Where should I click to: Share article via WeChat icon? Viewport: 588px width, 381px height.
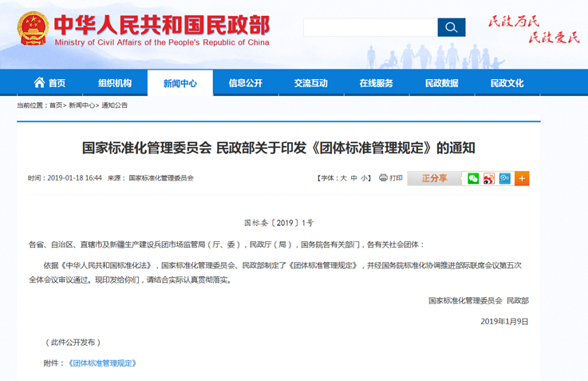click(x=473, y=178)
